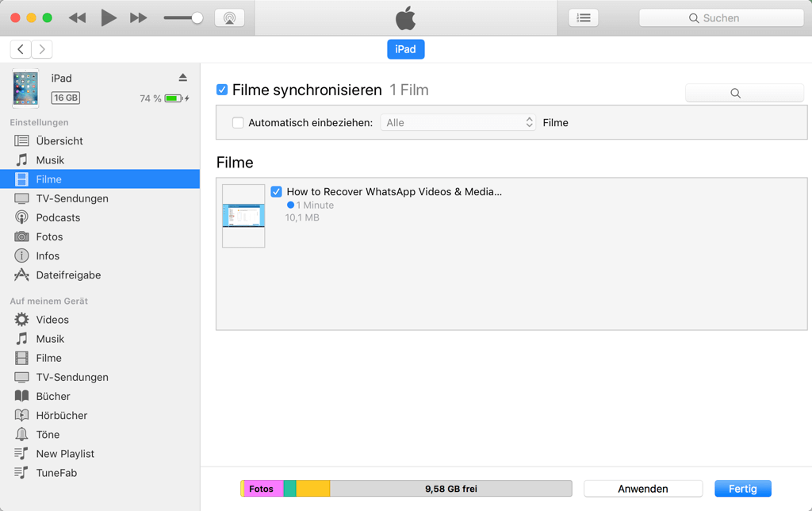The height and width of the screenshot is (511, 812).
Task: Open the TuneFab playlist
Action: pyautogui.click(x=100, y=473)
